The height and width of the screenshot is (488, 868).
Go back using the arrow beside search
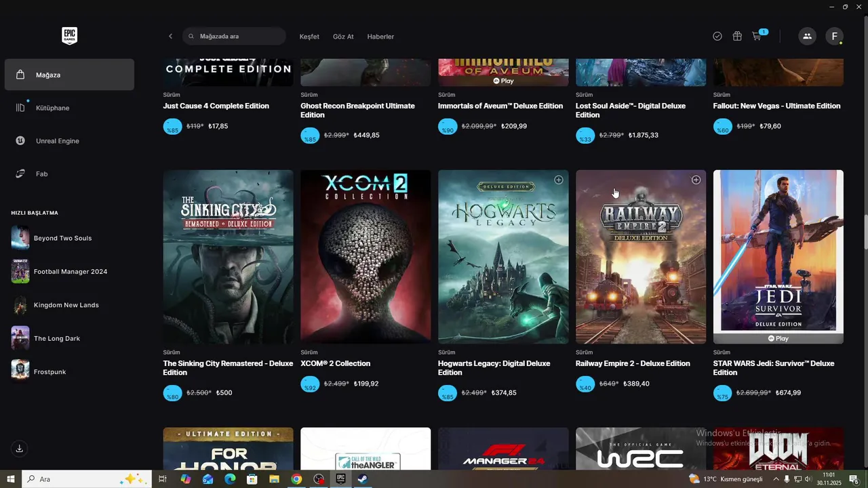coord(170,37)
